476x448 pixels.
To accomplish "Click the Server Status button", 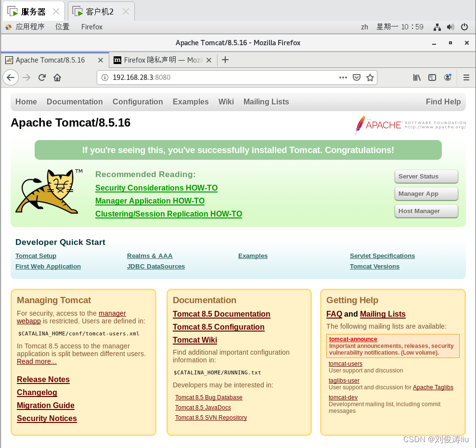I will [425, 176].
